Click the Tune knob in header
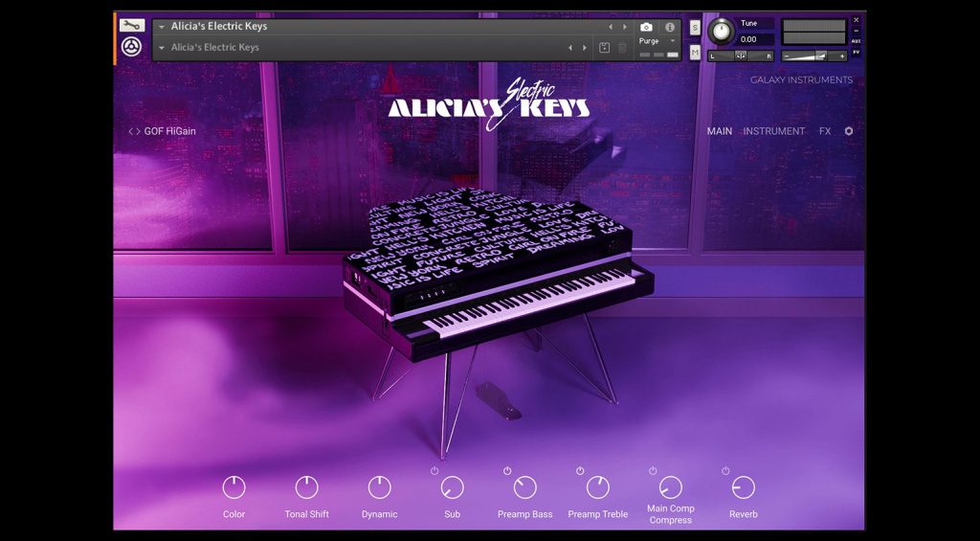Screen dimensions: 980x541 point(722,32)
